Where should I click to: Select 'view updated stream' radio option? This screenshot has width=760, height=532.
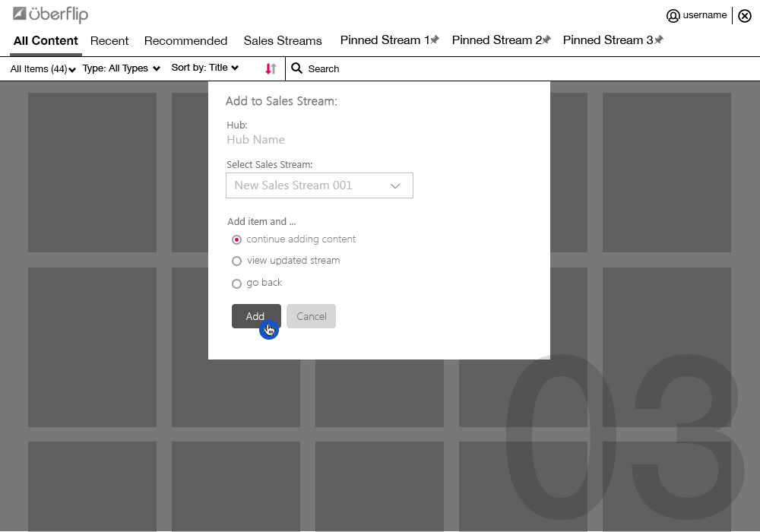(x=236, y=261)
